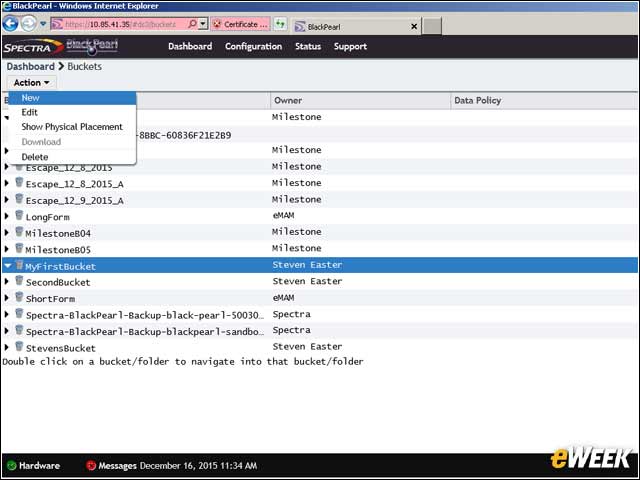Click the Spectra-BlackPearl-Backup-black-pearl bucket icon
The height and width of the screenshot is (480, 640).
coord(19,313)
